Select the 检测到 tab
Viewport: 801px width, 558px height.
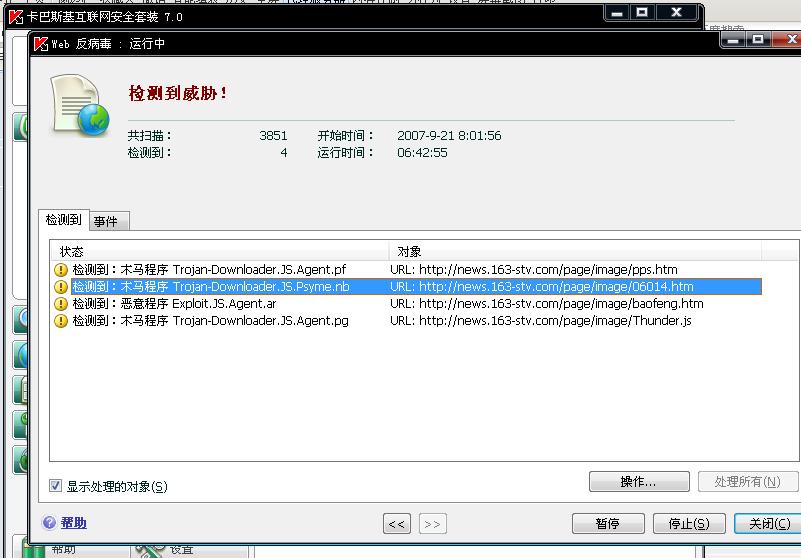64,220
